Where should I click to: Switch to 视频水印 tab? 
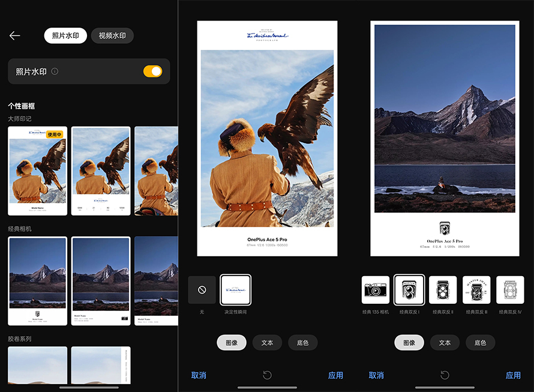112,35
